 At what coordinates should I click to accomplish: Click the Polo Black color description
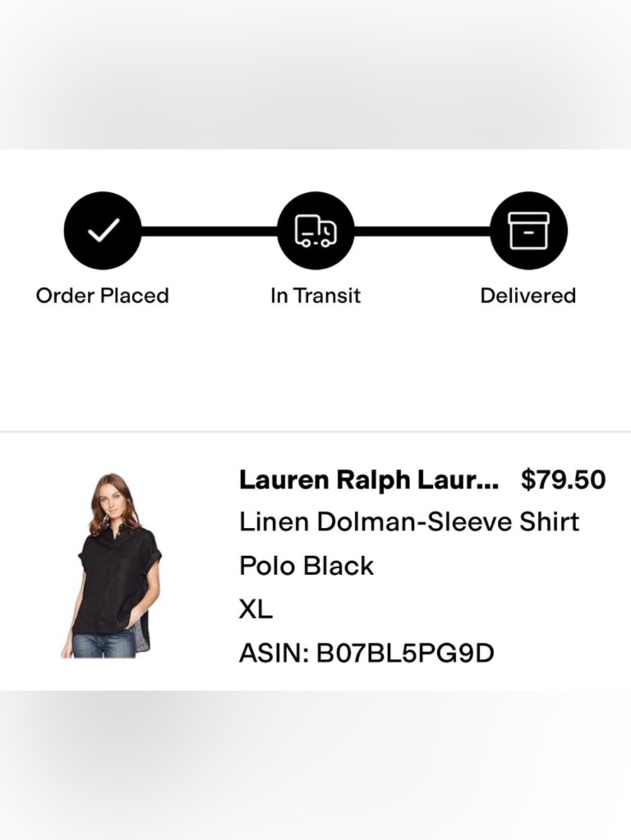(x=306, y=566)
